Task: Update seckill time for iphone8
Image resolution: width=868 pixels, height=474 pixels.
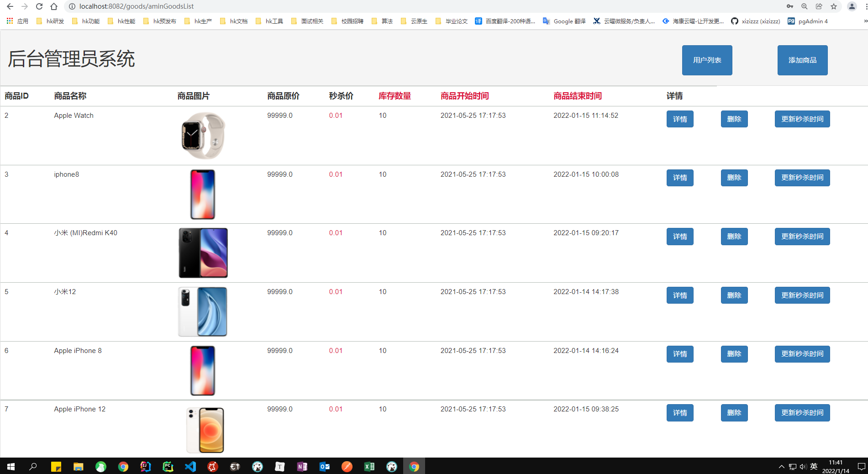Action: 802,178
